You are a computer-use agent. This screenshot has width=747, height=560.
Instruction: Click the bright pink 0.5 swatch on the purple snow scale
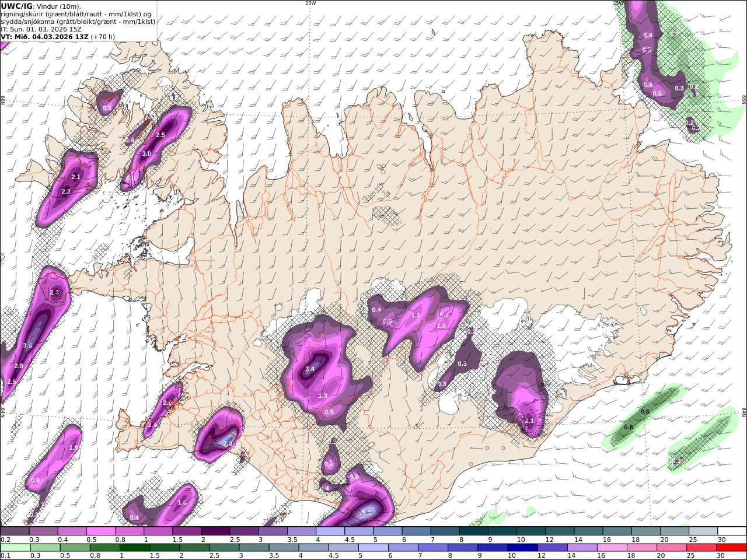click(x=101, y=531)
